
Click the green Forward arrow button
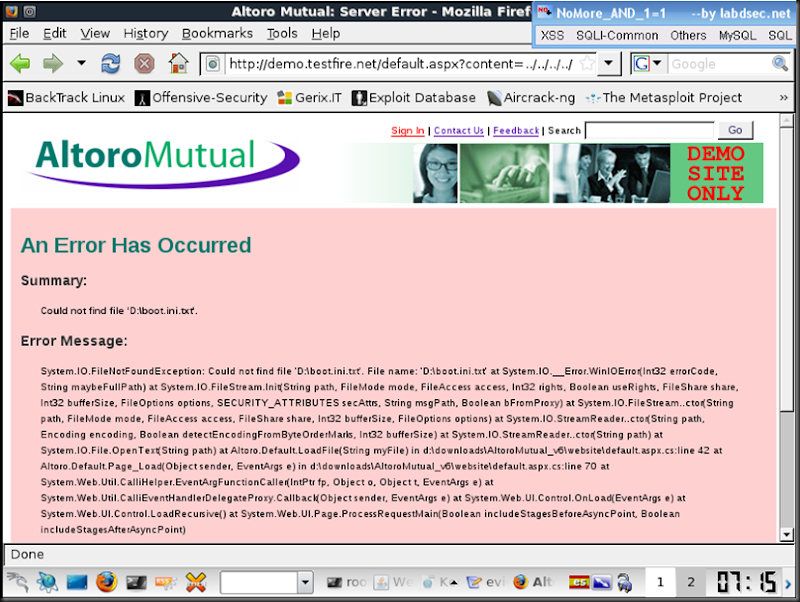(x=53, y=64)
